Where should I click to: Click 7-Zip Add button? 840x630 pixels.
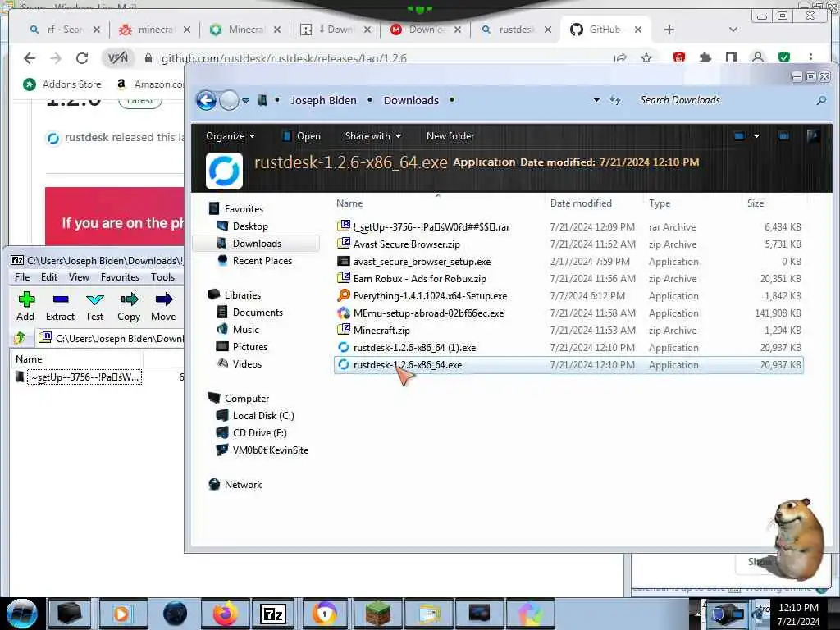tap(25, 307)
